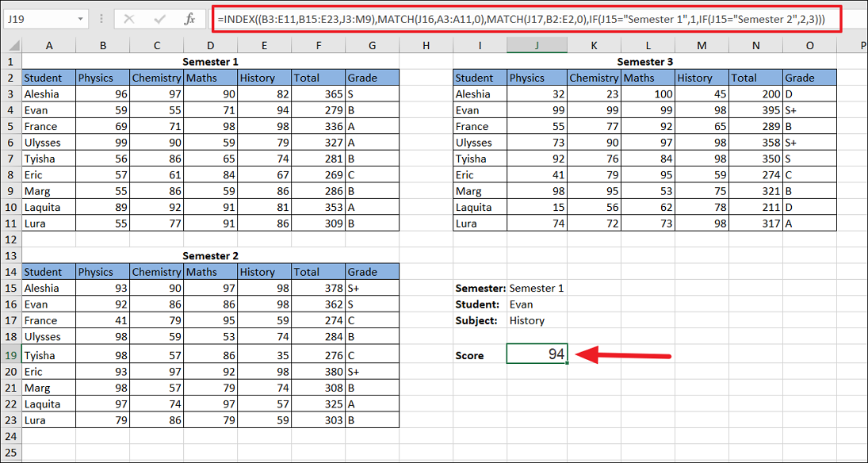Select Lura's Total of 303 in Semester 2
The image size is (868, 463).
(318, 419)
